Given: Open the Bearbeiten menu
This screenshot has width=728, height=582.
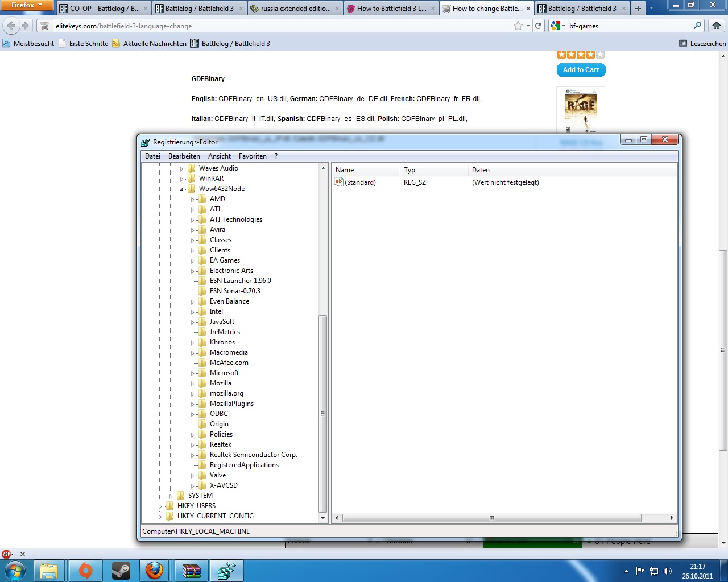Looking at the screenshot, I should point(184,156).
